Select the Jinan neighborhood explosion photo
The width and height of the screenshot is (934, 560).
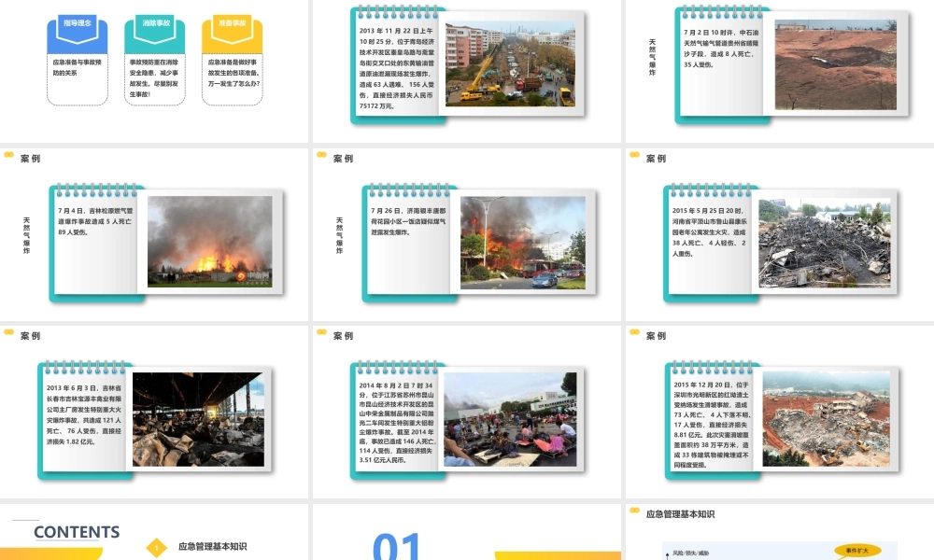click(x=522, y=242)
